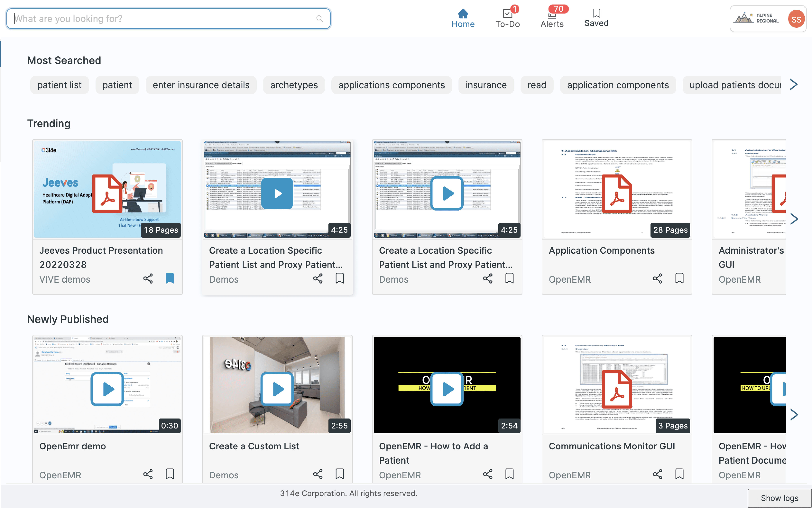Open the OpenEMR Patient Documents video thumbnail

749,385
